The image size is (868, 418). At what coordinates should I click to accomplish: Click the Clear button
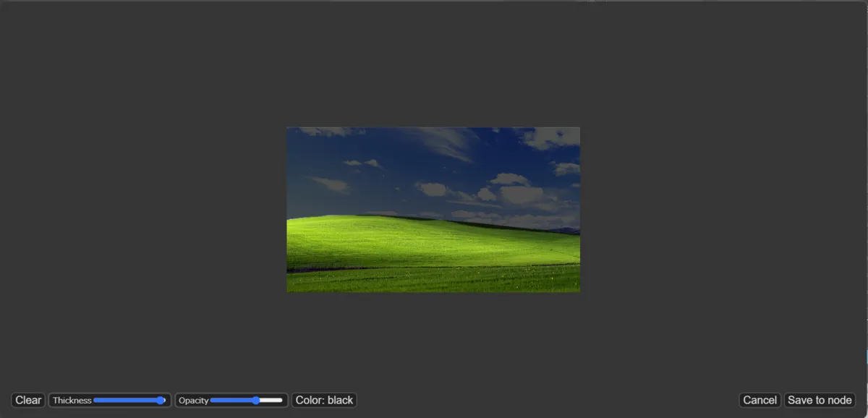[x=28, y=400]
